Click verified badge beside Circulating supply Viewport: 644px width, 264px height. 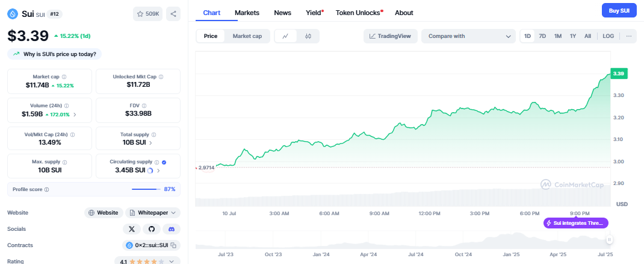pos(164,162)
